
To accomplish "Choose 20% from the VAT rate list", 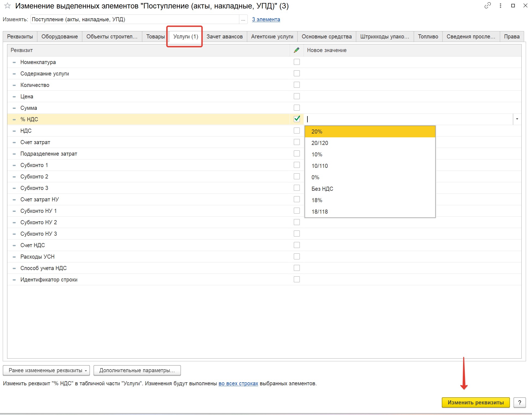I will [x=370, y=132].
